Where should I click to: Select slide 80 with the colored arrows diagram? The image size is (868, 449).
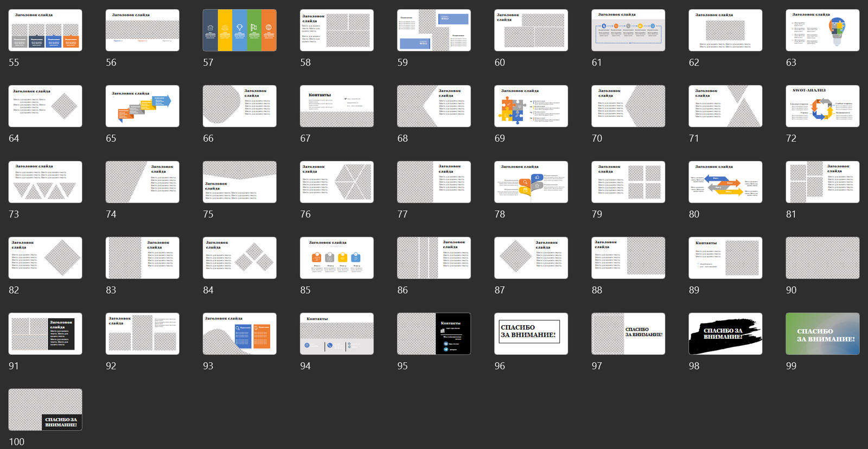tap(725, 182)
